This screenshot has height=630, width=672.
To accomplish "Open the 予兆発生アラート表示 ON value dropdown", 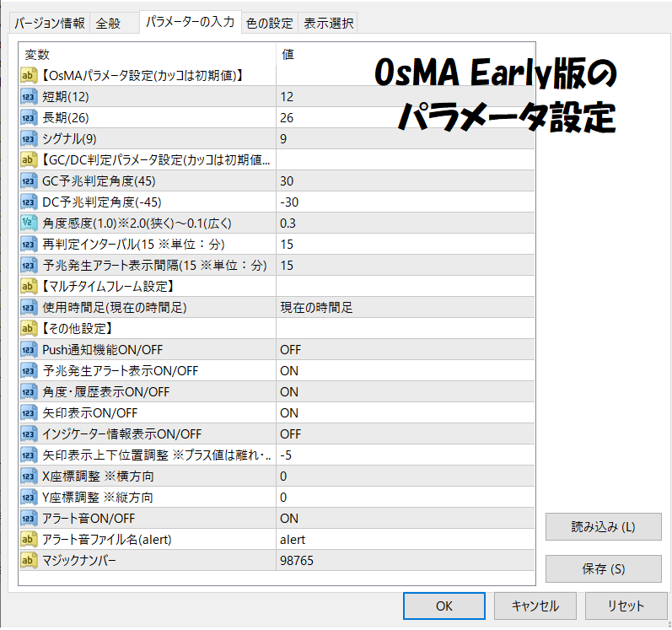I will click(x=406, y=371).
